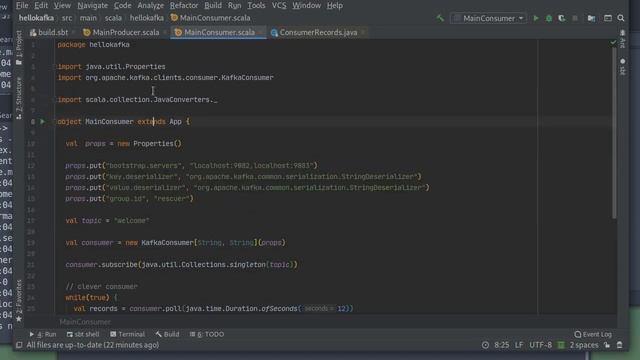Click KafkaConsumer in the import line
The image size is (640, 360).
247,78
